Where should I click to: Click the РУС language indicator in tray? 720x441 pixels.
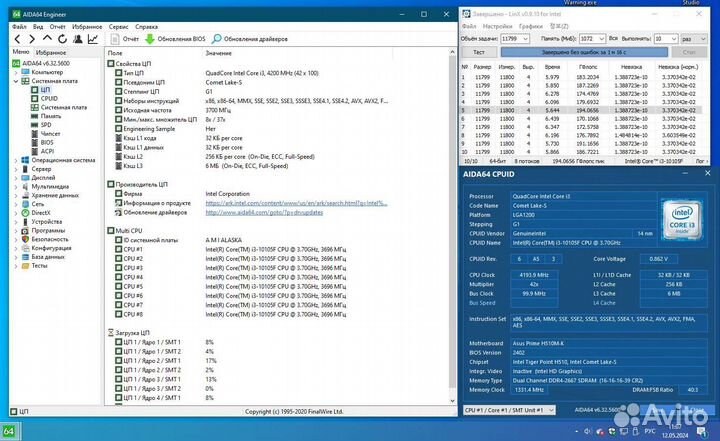(x=650, y=431)
